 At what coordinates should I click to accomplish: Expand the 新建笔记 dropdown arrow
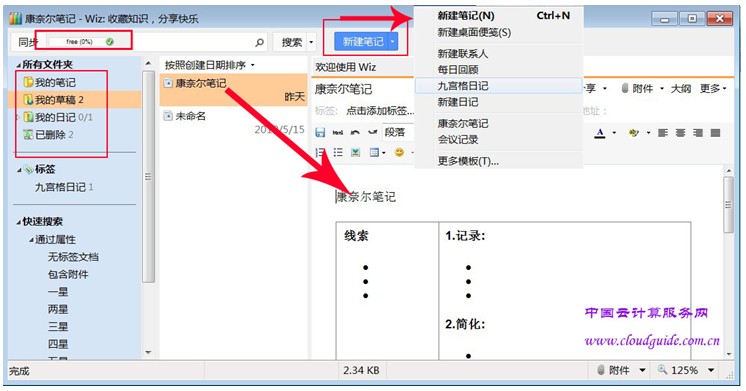tap(393, 42)
